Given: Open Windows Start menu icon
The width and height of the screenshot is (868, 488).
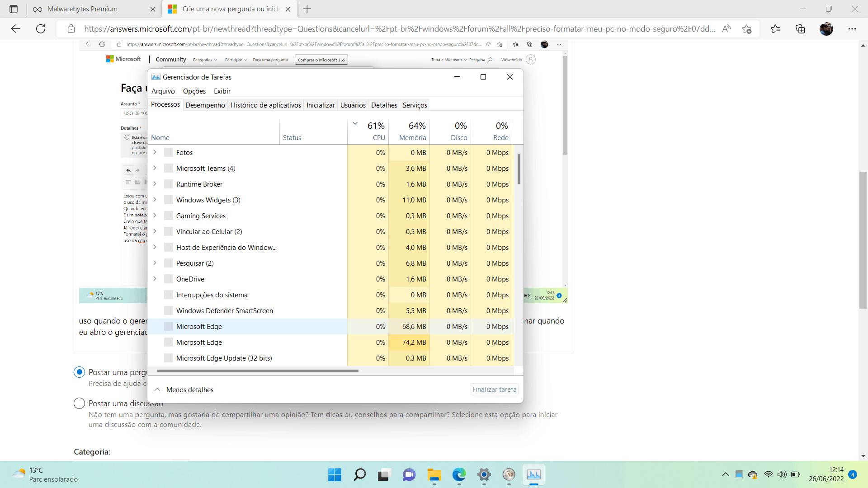Looking at the screenshot, I should (x=335, y=474).
